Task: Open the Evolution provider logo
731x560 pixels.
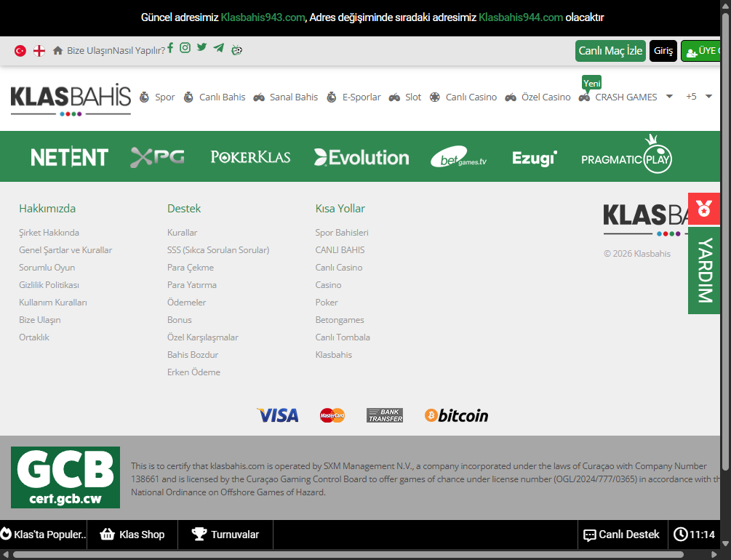Action: click(x=361, y=158)
